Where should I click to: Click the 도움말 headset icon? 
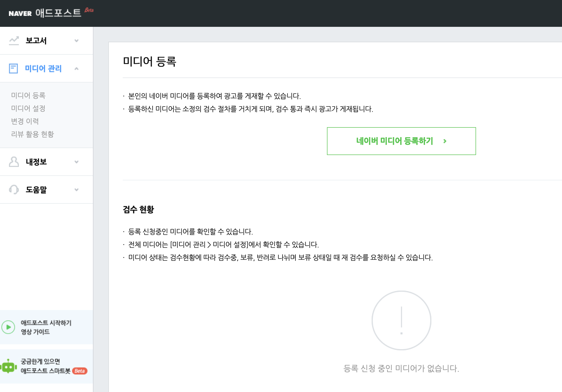pyautogui.click(x=14, y=190)
